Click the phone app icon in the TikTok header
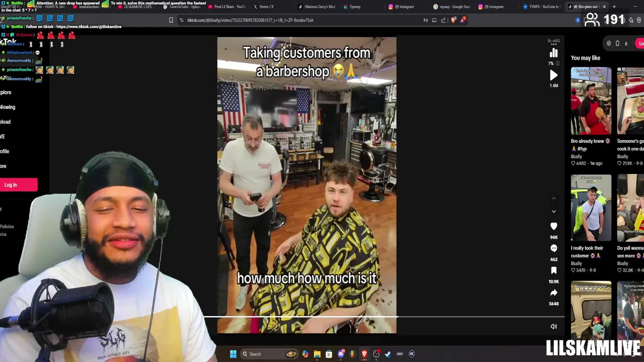Viewport: 644px width, 362px height. click(x=617, y=43)
